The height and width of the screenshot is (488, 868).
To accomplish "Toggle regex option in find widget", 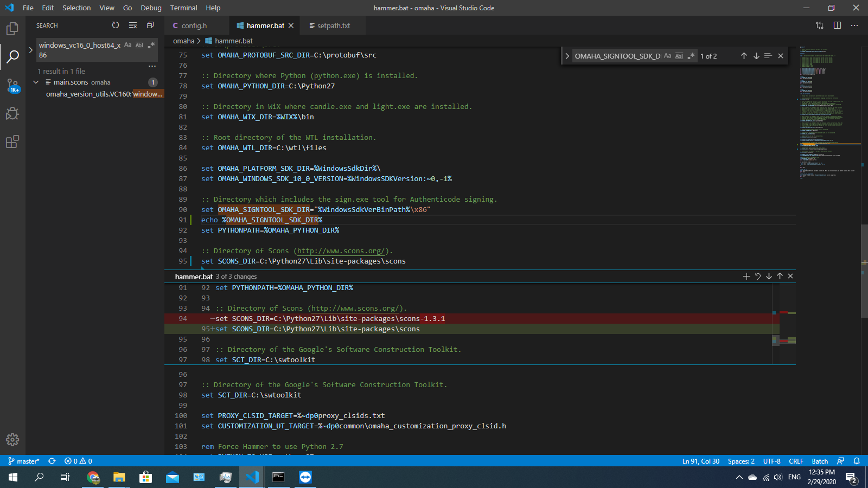I will [x=691, y=56].
